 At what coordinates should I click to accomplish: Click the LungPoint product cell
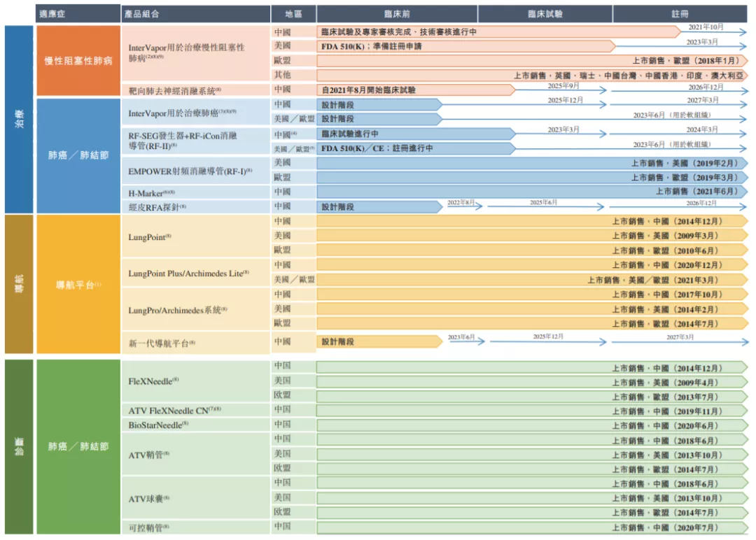coord(196,236)
